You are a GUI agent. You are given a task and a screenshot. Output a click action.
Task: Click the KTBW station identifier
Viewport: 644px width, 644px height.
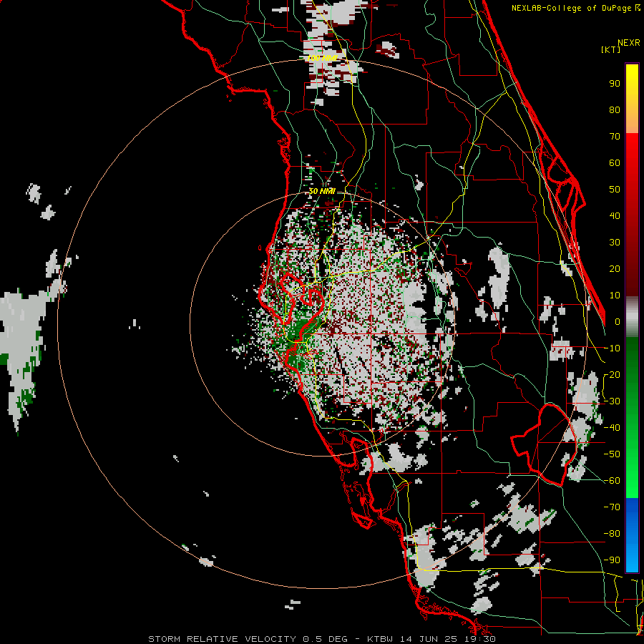point(381,639)
